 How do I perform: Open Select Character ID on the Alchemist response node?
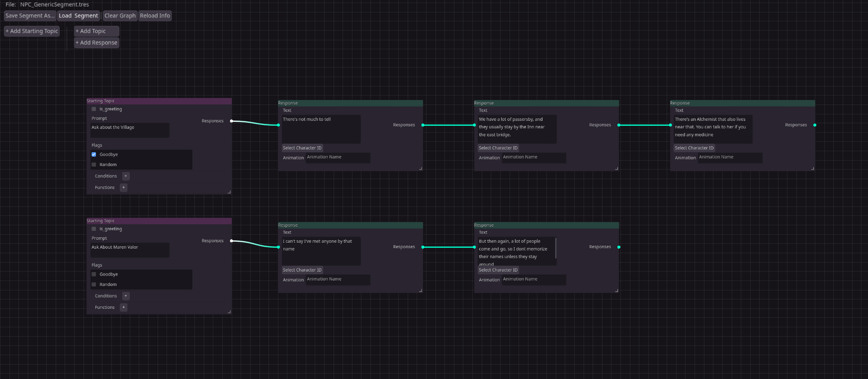[694, 148]
